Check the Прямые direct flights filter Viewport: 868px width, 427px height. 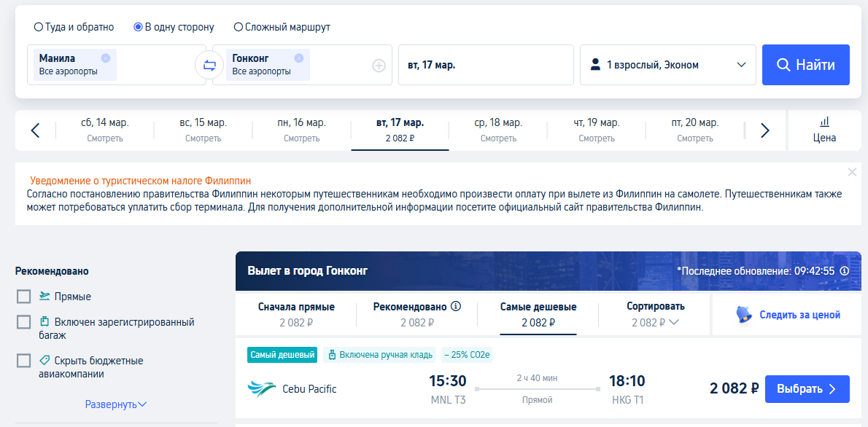point(23,297)
